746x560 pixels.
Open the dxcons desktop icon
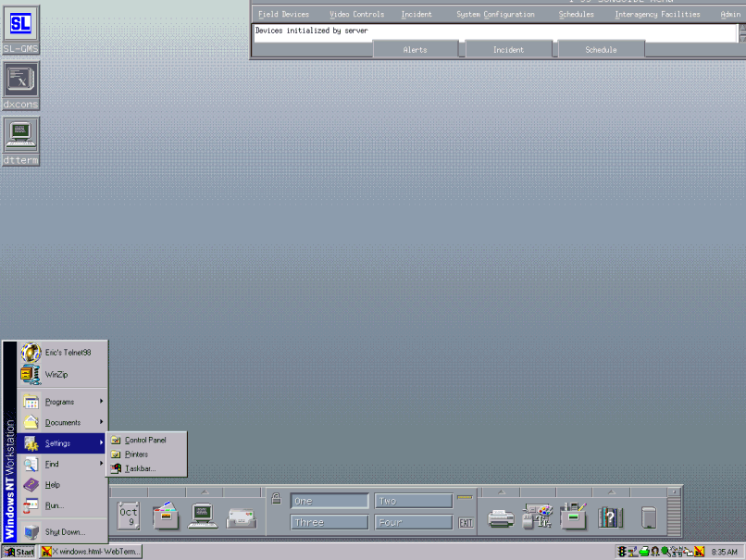coord(20,81)
